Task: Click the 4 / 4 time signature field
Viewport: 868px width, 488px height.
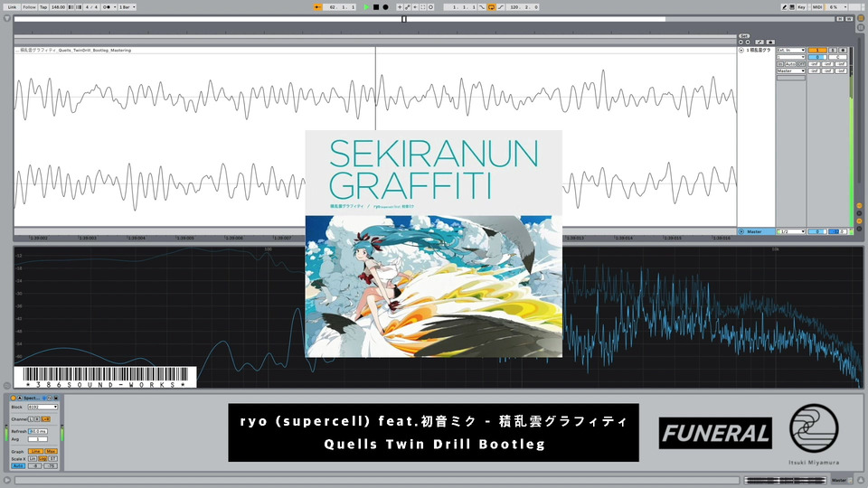Action: 91,7
